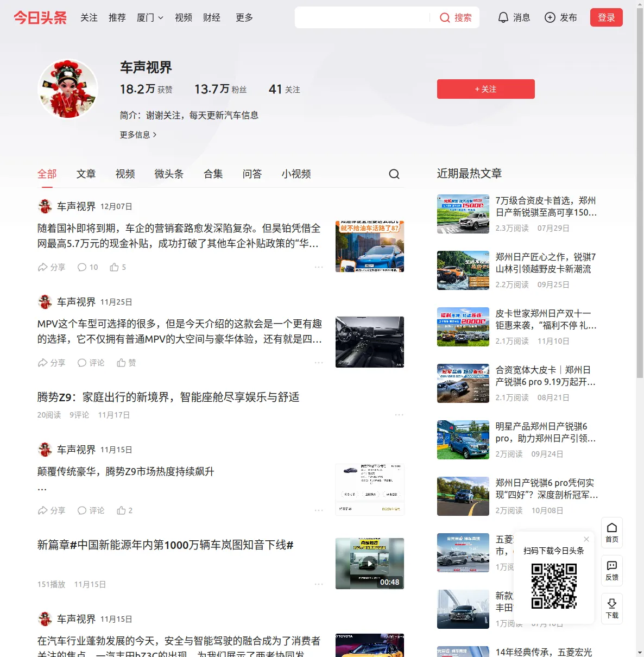The image size is (644, 657).
Task: Open 反馈 feedback in floating sidebar
Action: pyautogui.click(x=612, y=571)
